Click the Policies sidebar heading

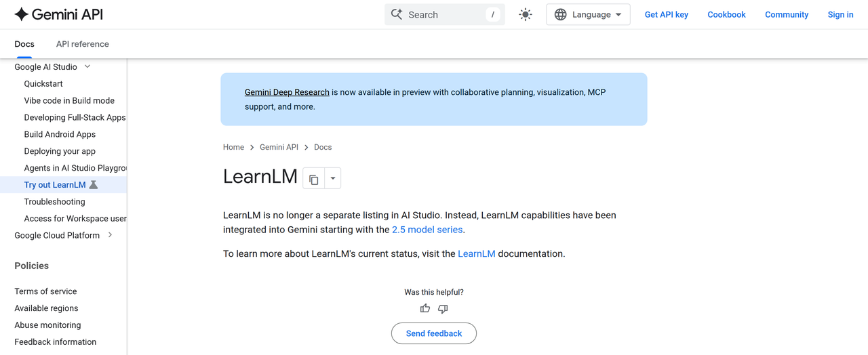(x=32, y=266)
